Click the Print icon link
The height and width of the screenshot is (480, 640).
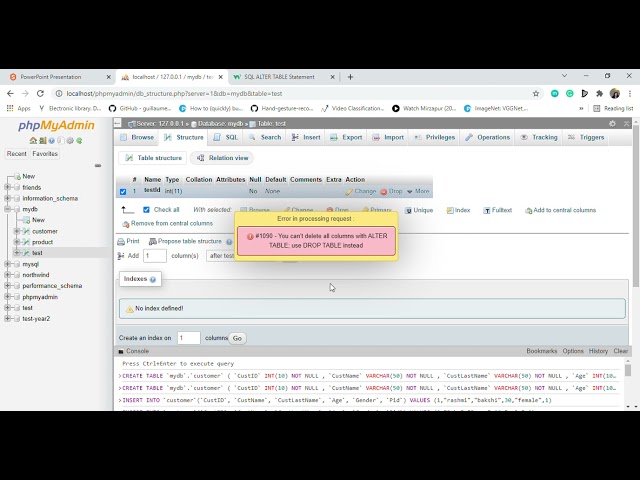[128, 241]
